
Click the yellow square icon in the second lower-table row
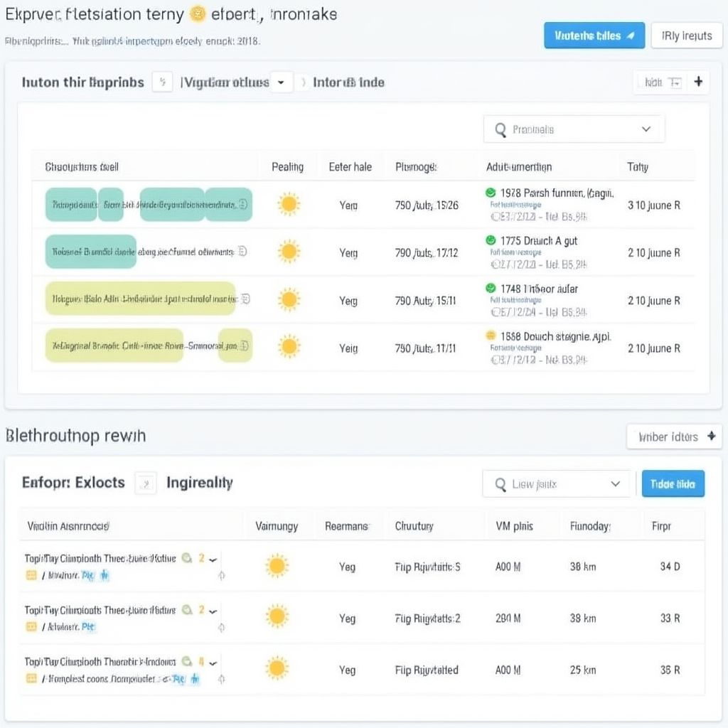(x=31, y=626)
